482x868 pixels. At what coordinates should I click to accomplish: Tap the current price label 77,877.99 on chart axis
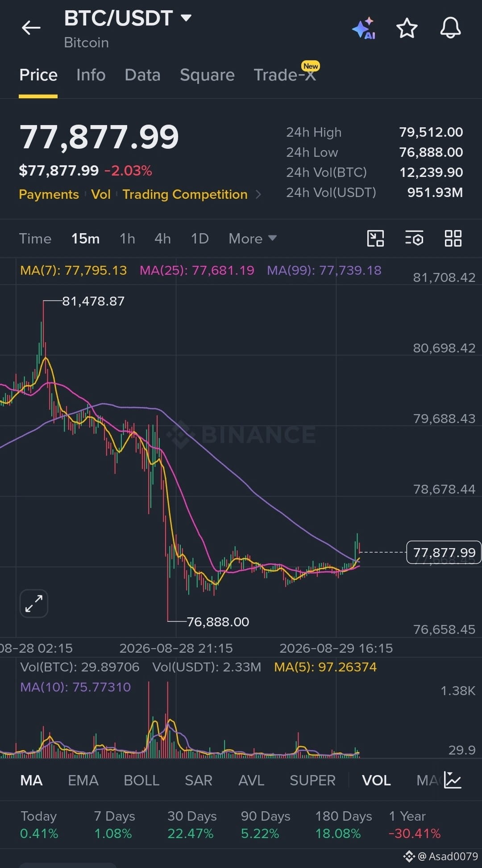[x=444, y=553]
